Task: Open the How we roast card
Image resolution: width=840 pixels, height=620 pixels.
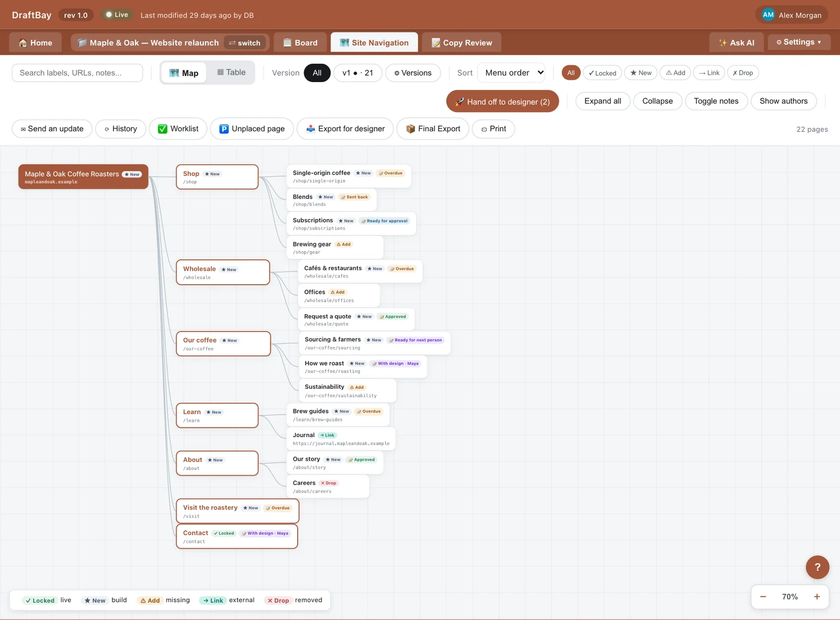Action: coord(363,367)
